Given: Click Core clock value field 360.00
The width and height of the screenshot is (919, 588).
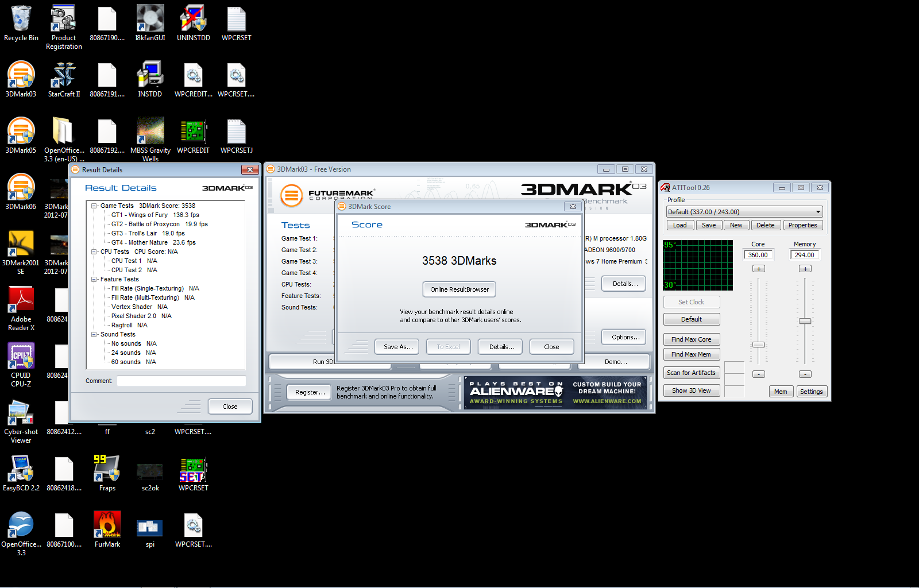Looking at the screenshot, I should 758,255.
